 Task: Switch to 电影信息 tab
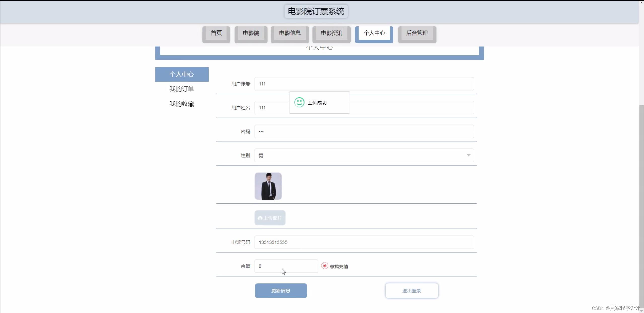pos(290,33)
